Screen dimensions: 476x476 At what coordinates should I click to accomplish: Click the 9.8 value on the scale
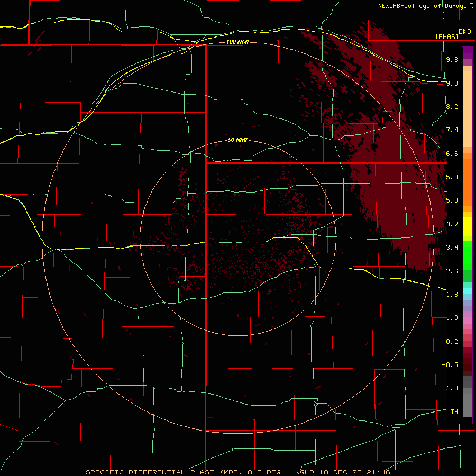[x=452, y=59]
